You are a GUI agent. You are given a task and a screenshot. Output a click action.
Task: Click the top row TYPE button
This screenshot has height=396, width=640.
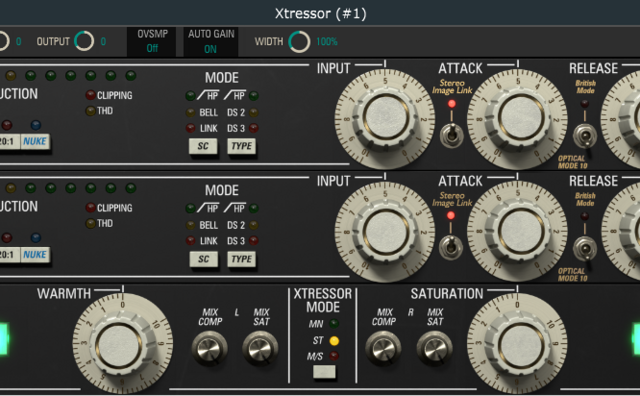pyautogui.click(x=242, y=146)
